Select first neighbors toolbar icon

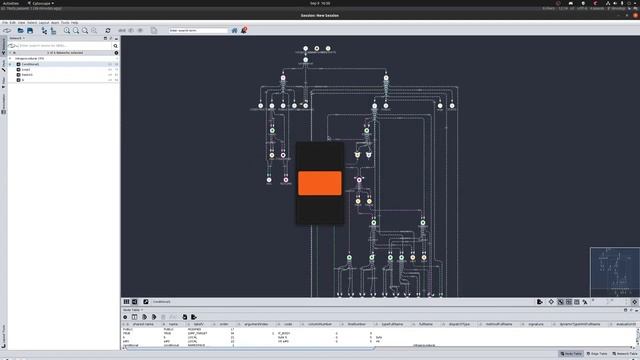point(122,31)
